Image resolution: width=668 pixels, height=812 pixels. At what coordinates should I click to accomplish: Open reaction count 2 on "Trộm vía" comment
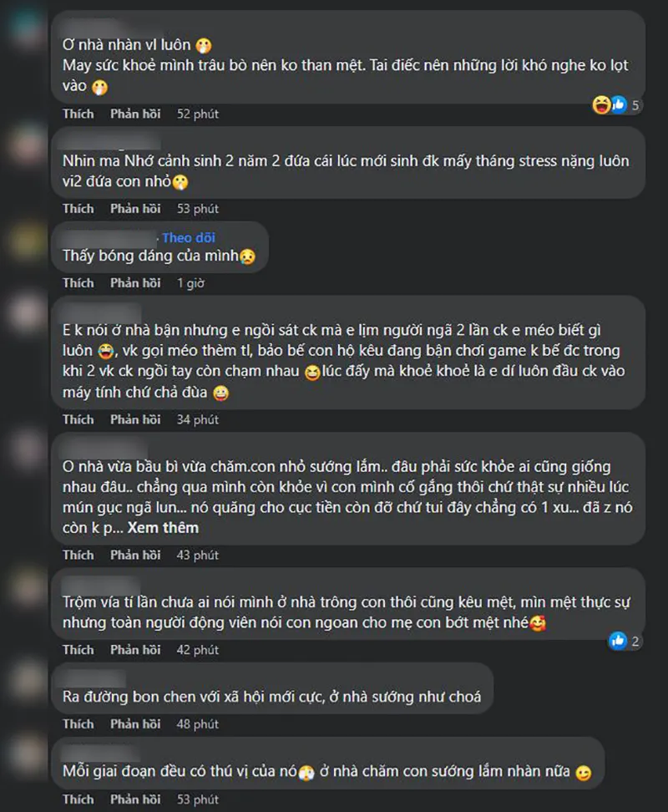pos(635,641)
